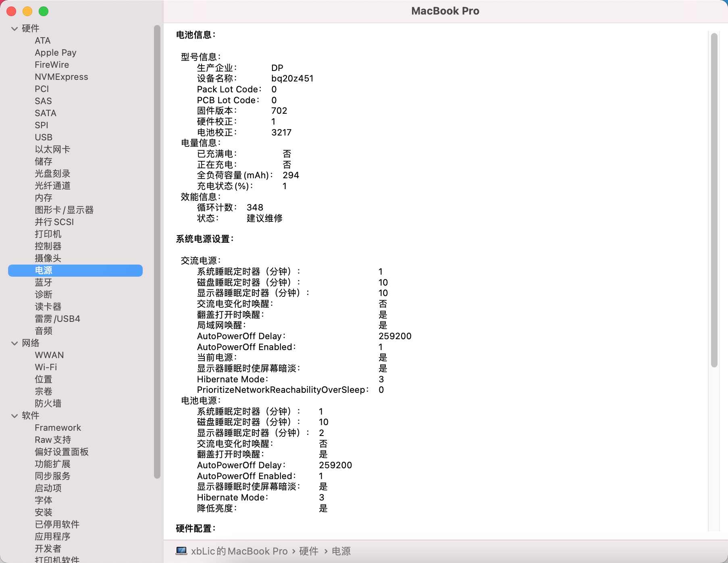Open the USB hardware entry
Viewport: 728px width, 563px height.
(44, 137)
